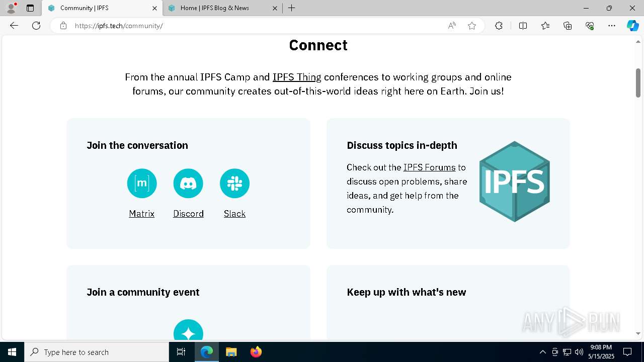Open the volume control
This screenshot has width=644, height=362.
[579, 352]
